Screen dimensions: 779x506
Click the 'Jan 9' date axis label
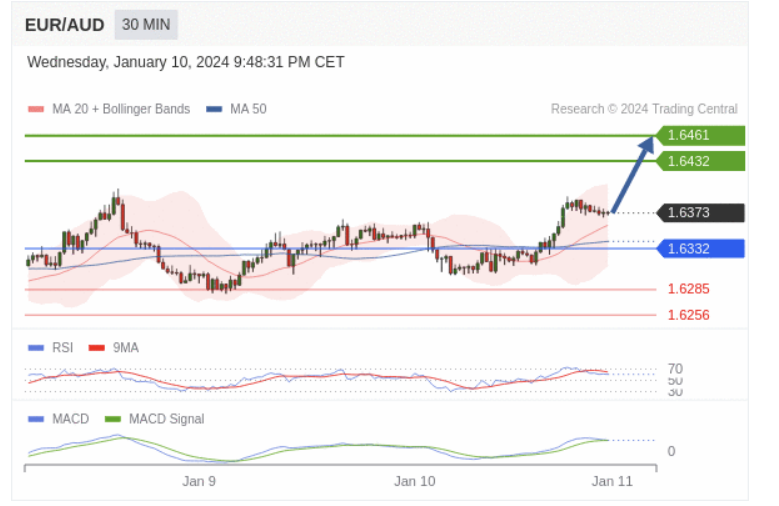click(x=199, y=481)
